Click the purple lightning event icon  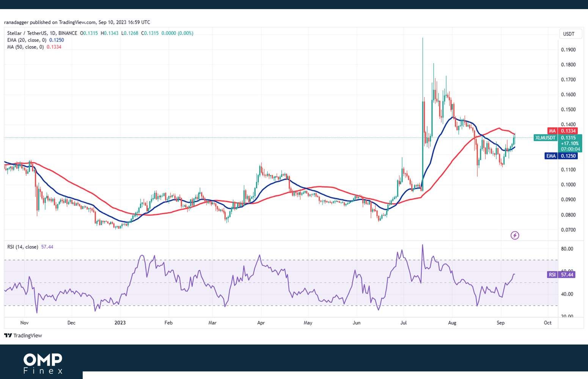[x=515, y=235]
